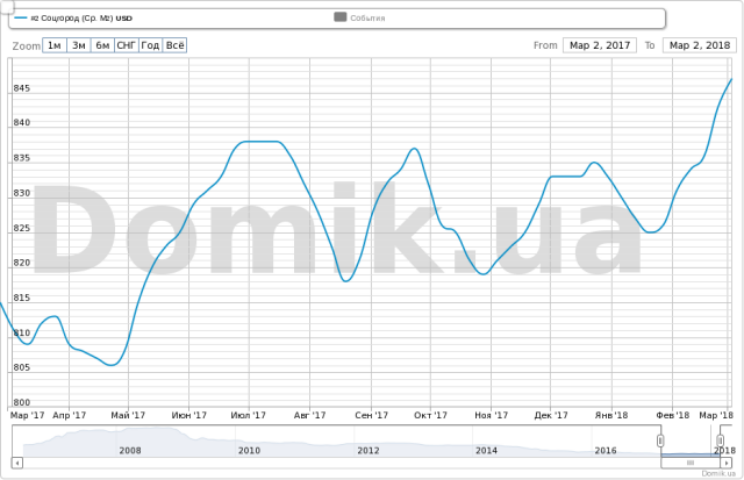Click the 2008 area in the navigator
Screen dimensions: 744x480
click(130, 450)
